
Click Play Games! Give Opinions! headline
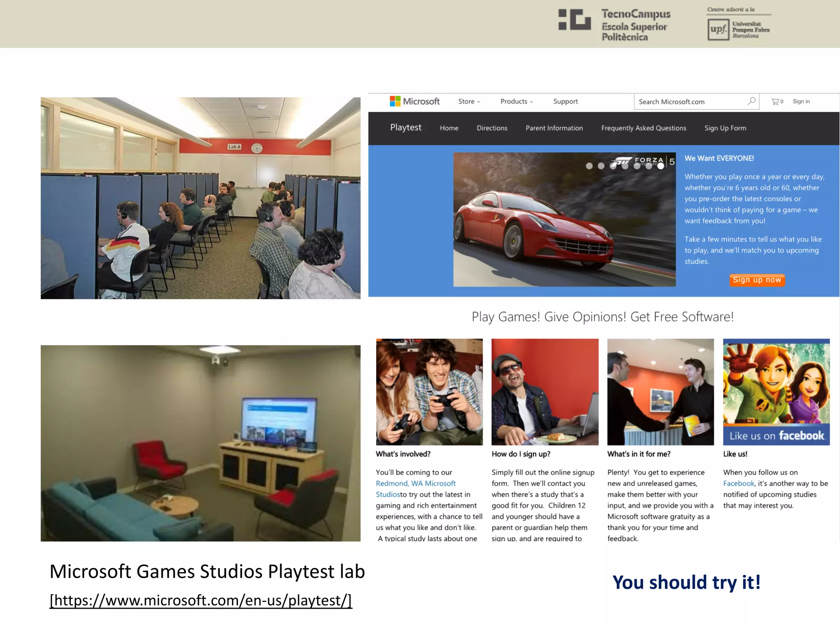[603, 317]
